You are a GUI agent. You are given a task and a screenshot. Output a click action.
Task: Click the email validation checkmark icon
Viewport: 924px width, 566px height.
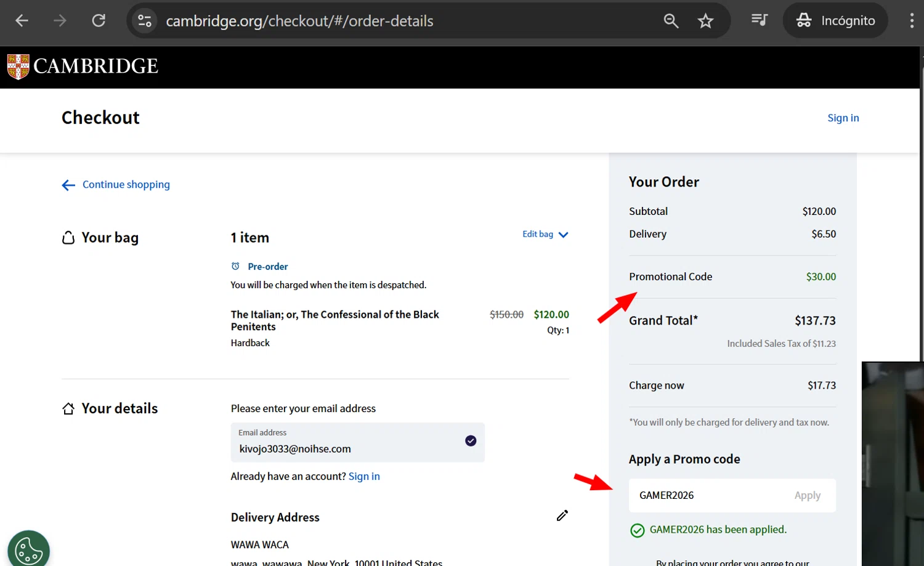[x=471, y=441]
